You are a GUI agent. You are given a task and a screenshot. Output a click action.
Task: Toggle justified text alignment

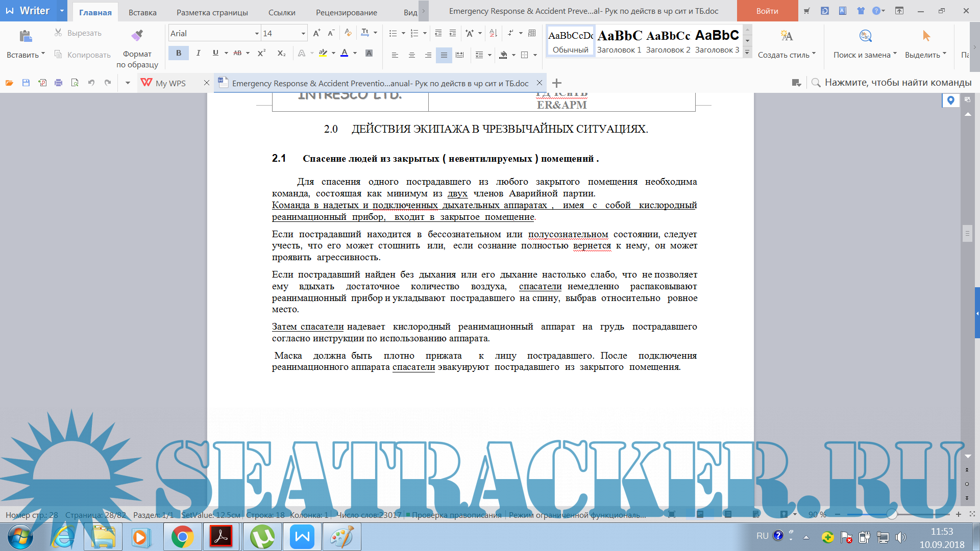(444, 55)
